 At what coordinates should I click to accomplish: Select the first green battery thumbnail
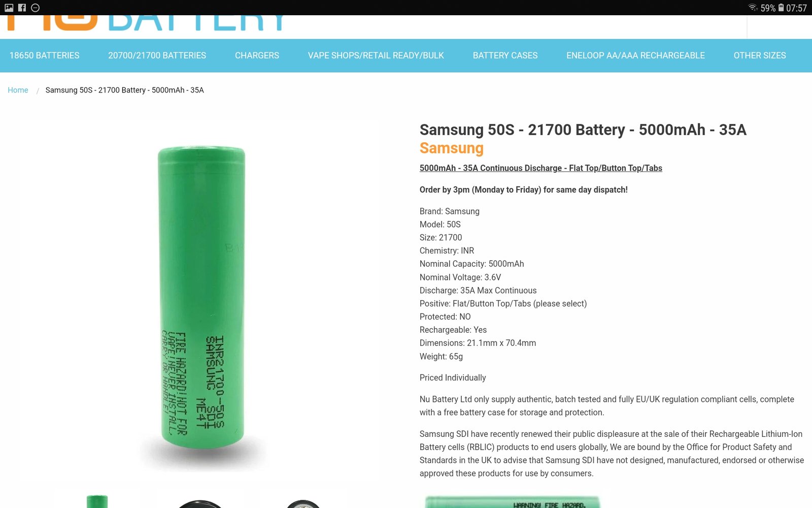coord(97,501)
